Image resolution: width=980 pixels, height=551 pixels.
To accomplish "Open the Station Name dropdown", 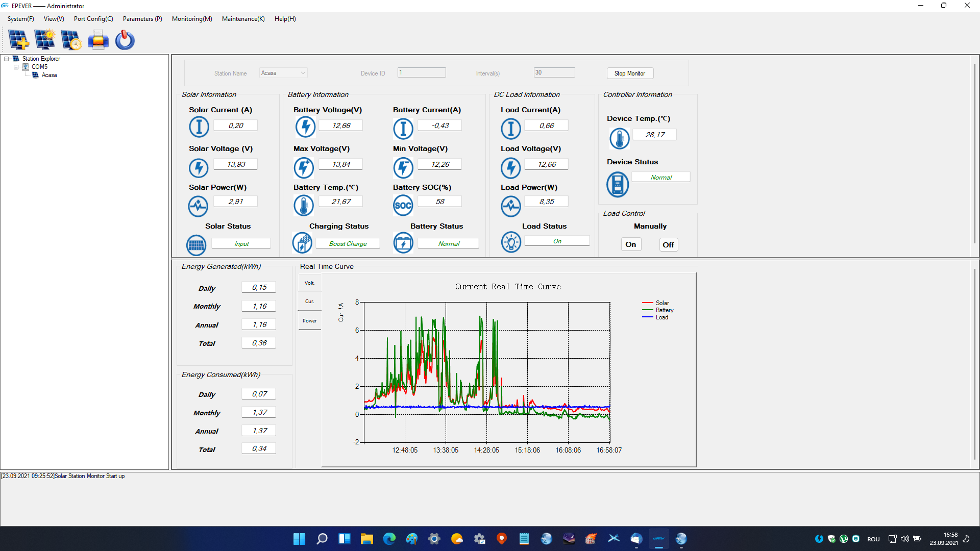I will (x=303, y=73).
